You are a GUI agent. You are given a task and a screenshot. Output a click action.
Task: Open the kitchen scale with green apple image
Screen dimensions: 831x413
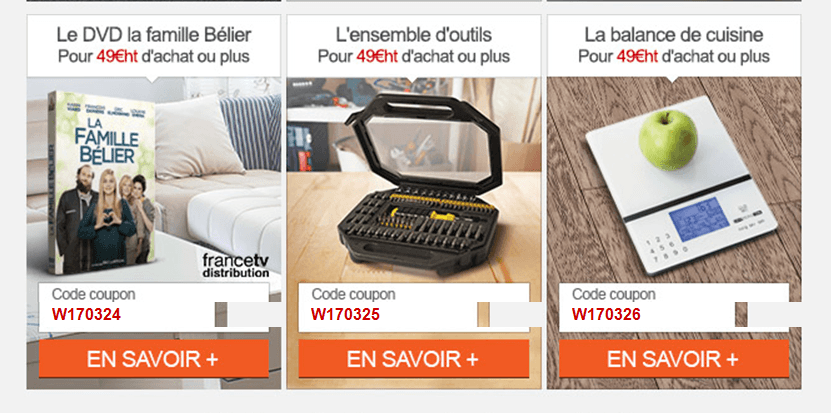click(x=681, y=186)
